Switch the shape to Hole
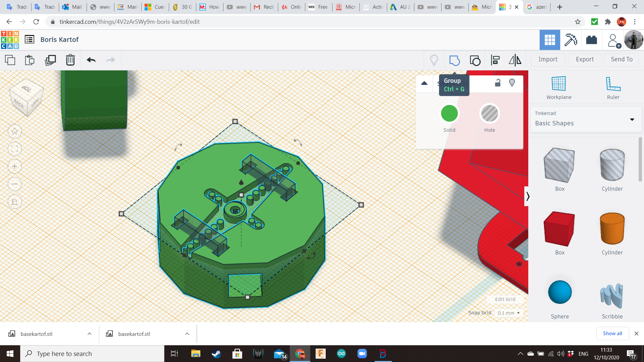The width and height of the screenshot is (644, 362). (x=489, y=114)
